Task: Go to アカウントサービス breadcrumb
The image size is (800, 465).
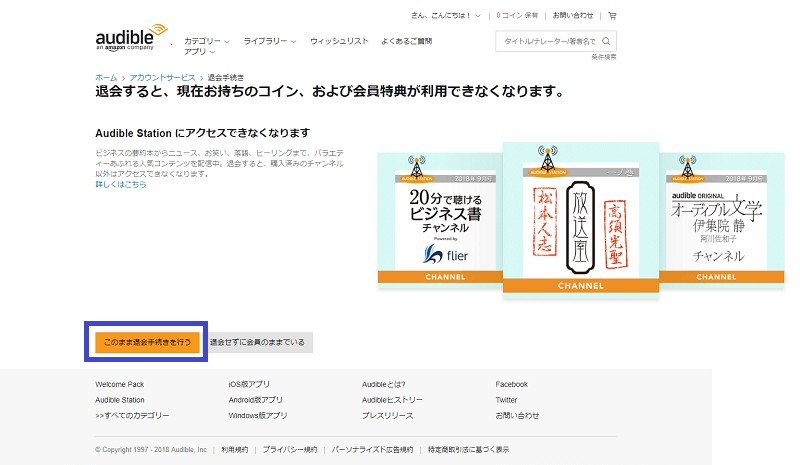Action: pyautogui.click(x=162, y=78)
